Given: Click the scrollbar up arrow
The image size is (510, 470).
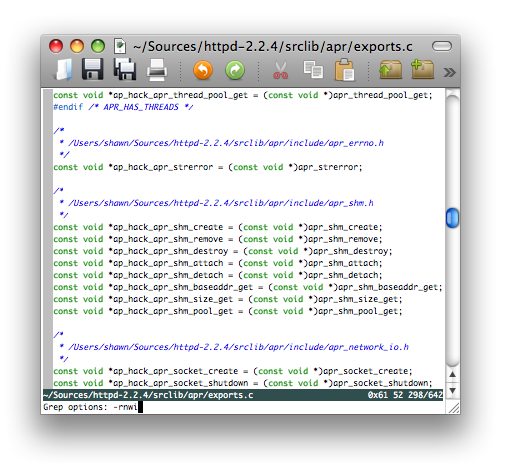Looking at the screenshot, I should [x=452, y=374].
